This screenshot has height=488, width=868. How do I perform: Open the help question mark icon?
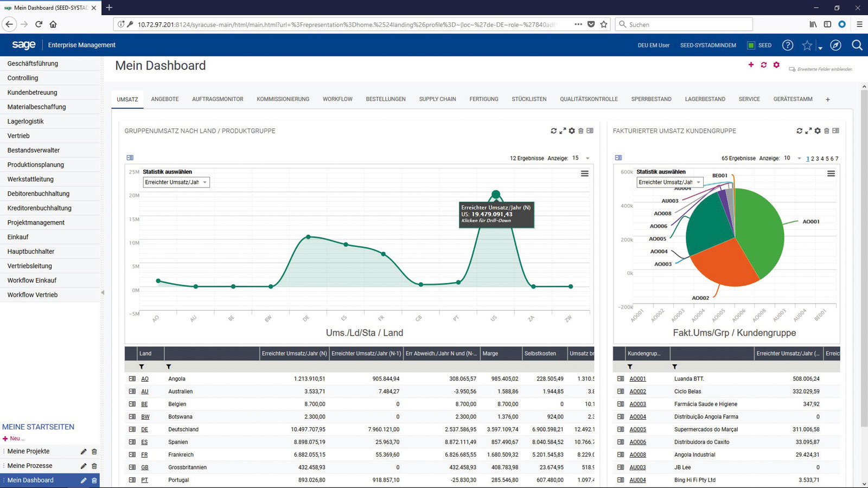click(788, 45)
